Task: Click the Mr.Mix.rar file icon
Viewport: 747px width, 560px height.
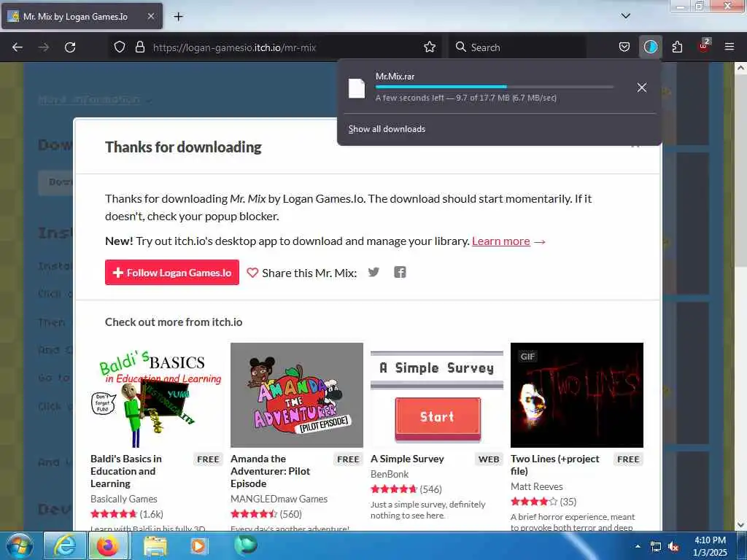Action: coord(356,88)
